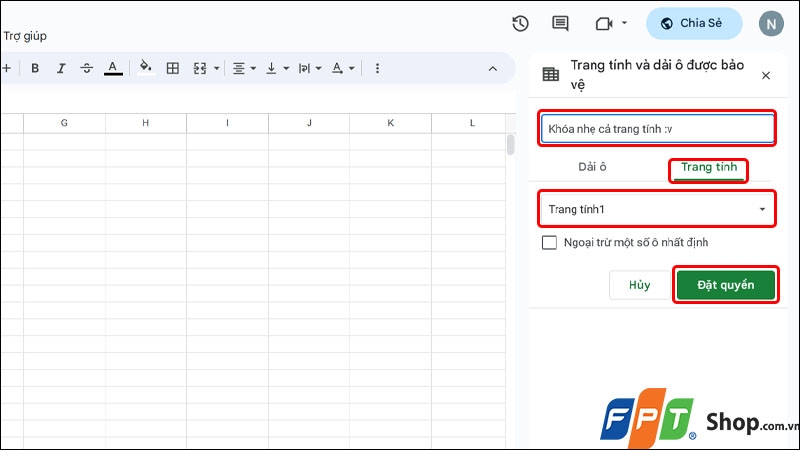Check Ngoại trừ một số ô nhất định
The width and height of the screenshot is (800, 450).
[549, 242]
